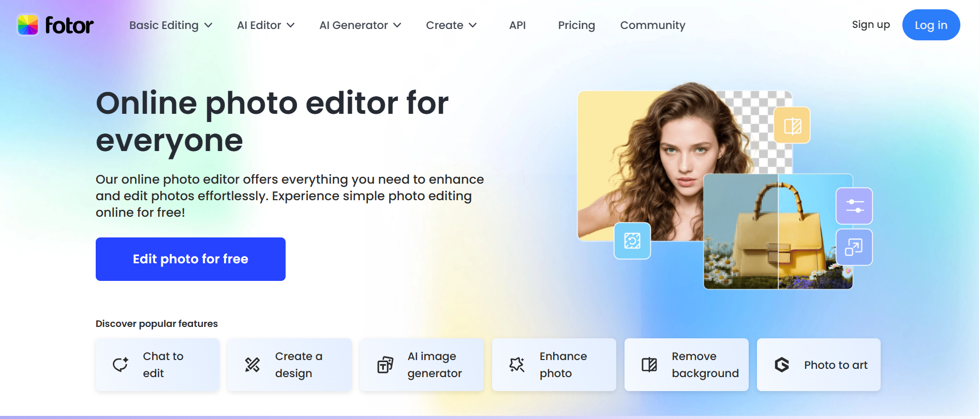Screen dimensions: 980x419
Task: Open the Pricing page
Action: [576, 25]
